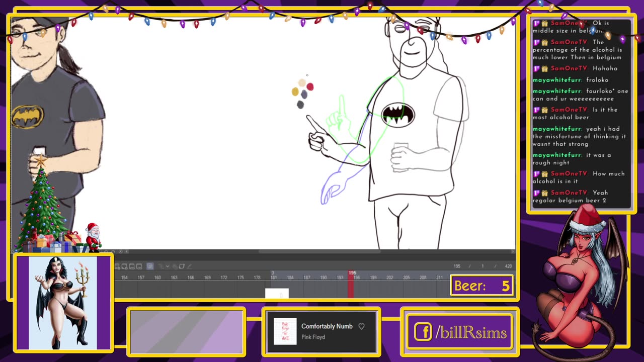Select the white cel in the timeline track
The image size is (644, 362).
click(x=277, y=293)
